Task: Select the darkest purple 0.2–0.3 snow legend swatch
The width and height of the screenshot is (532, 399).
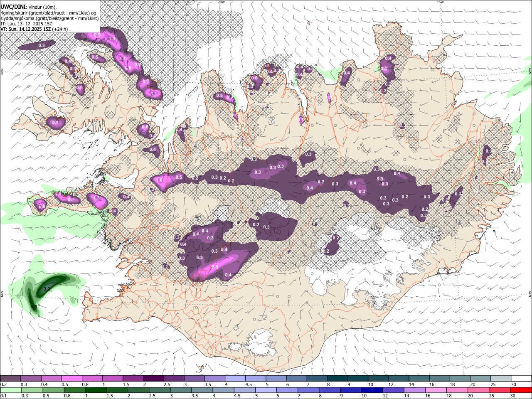Action: click(10, 379)
